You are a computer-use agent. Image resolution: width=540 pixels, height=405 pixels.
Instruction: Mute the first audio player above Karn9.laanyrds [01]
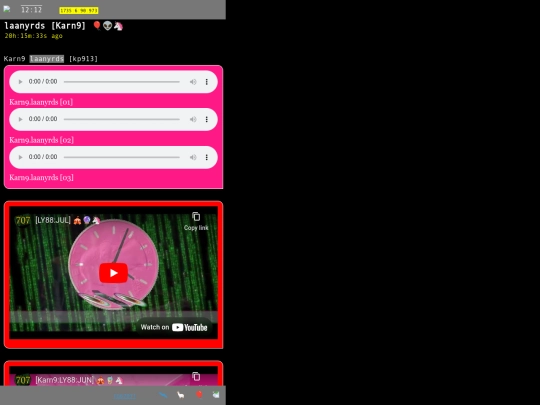(x=193, y=82)
